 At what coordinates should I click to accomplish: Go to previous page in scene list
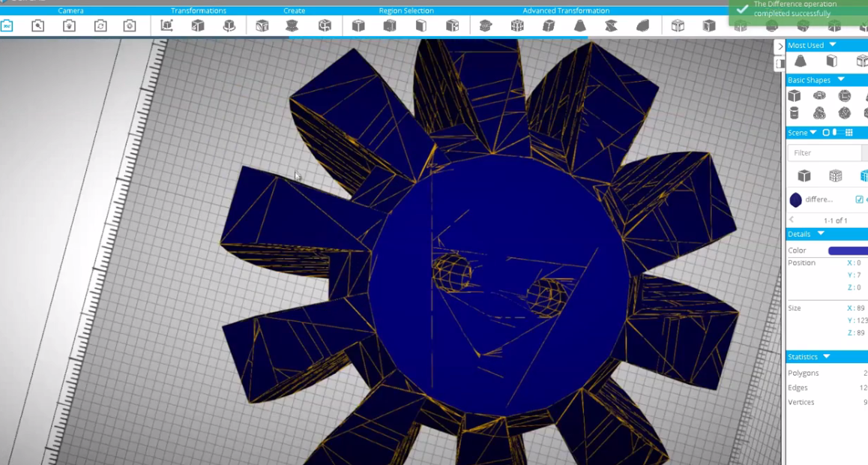coord(792,220)
